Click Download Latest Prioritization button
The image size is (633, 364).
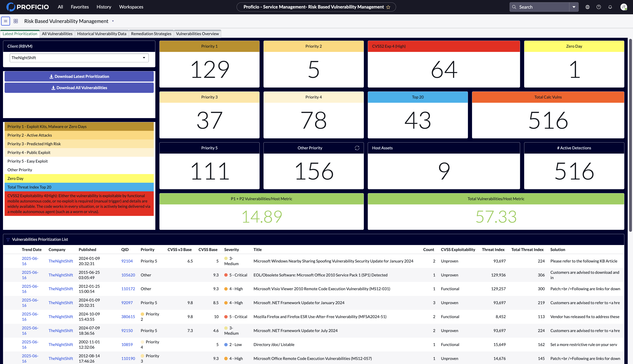pyautogui.click(x=79, y=76)
